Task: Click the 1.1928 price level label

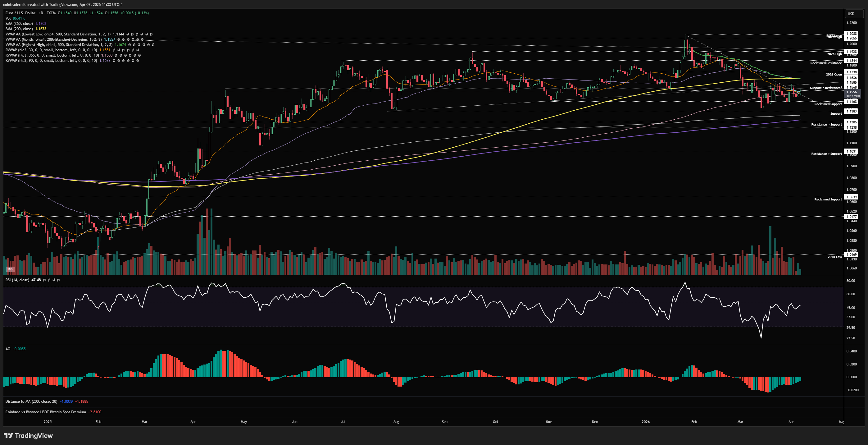Action: [x=852, y=52]
